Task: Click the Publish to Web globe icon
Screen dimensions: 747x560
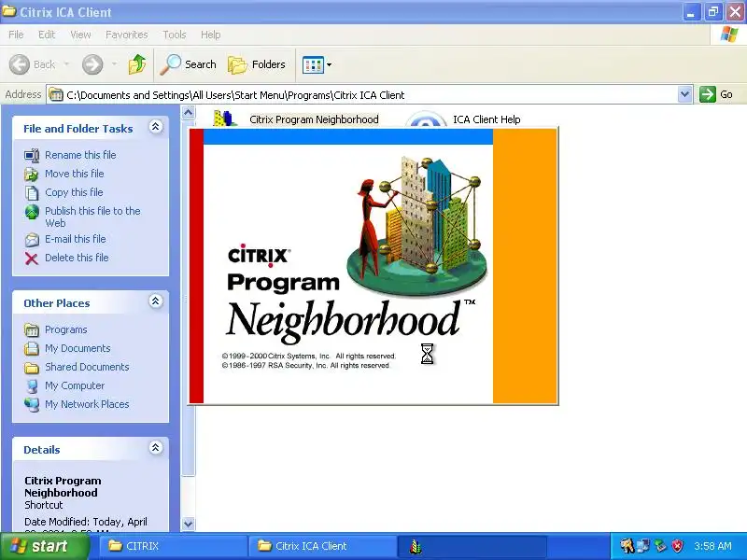Action: coord(32,212)
